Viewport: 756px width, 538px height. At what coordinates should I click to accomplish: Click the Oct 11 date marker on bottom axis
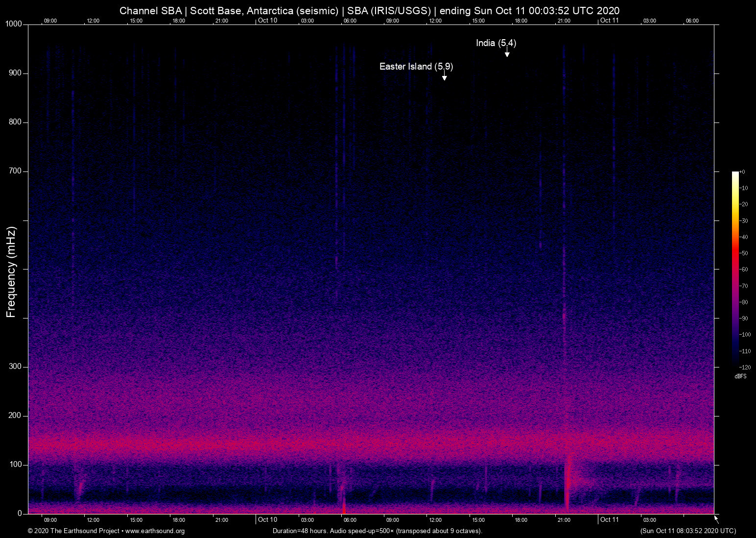[x=609, y=519]
